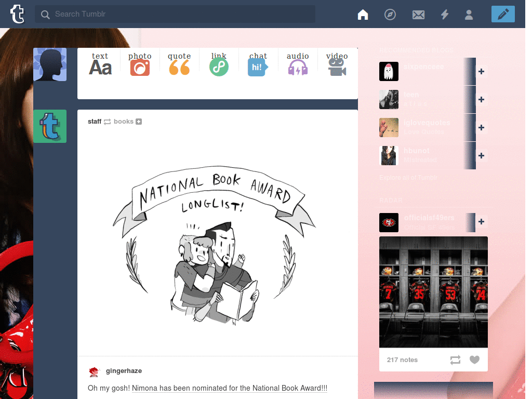
Task: Click the blue compose pencil button
Action: [503, 14]
